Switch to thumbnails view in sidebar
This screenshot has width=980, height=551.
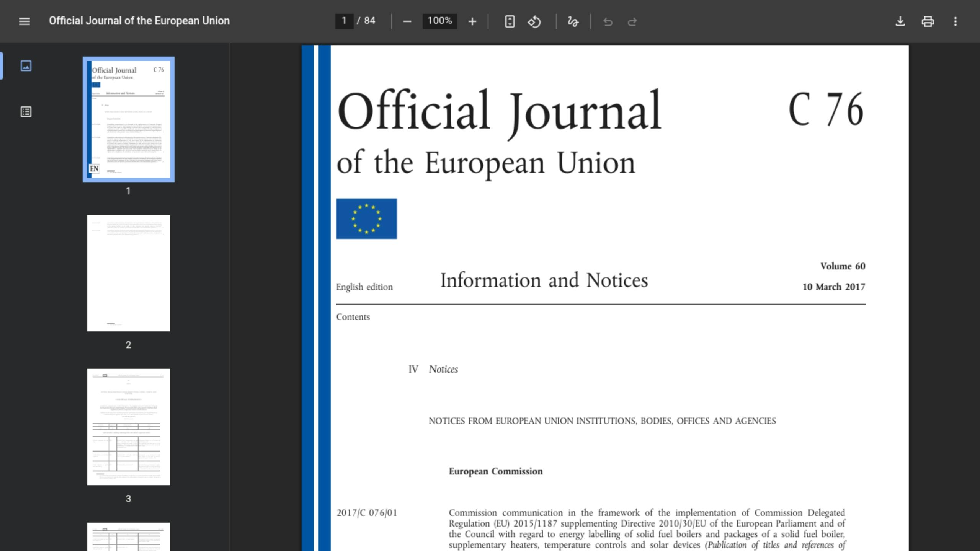coord(26,66)
